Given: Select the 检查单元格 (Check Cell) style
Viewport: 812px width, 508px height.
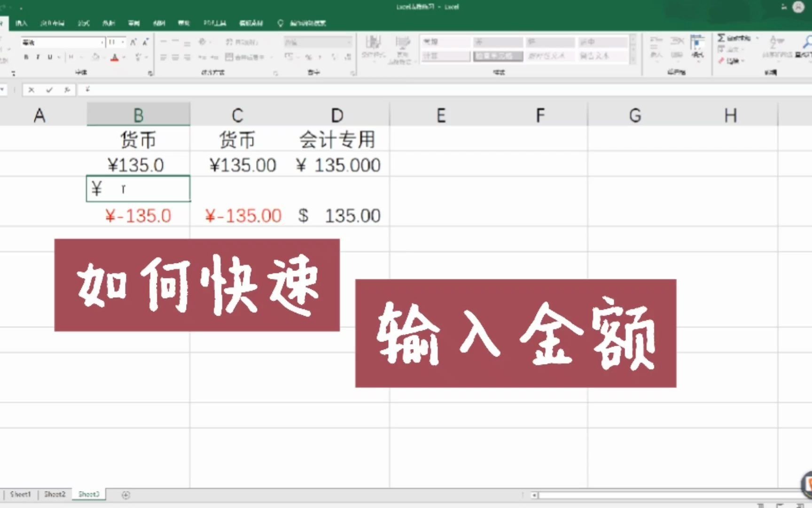Looking at the screenshot, I should pyautogui.click(x=498, y=56).
